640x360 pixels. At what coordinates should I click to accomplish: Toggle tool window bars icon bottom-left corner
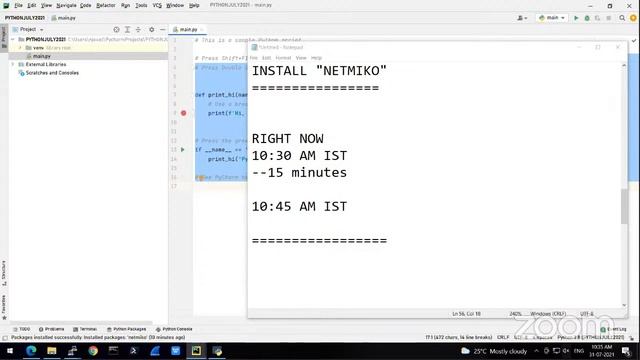pos(5,338)
